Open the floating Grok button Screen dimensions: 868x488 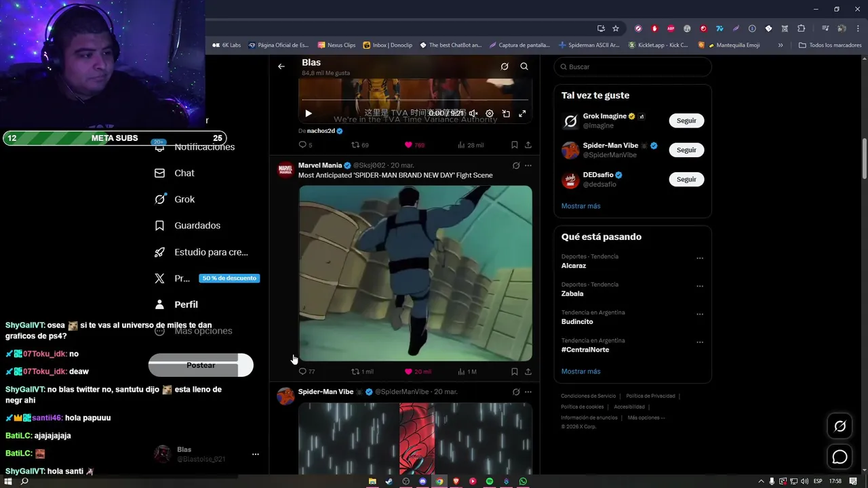pyautogui.click(x=840, y=426)
